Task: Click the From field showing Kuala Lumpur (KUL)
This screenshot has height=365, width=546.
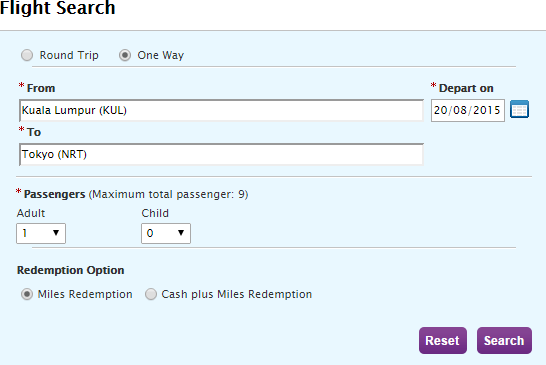Action: (221, 110)
